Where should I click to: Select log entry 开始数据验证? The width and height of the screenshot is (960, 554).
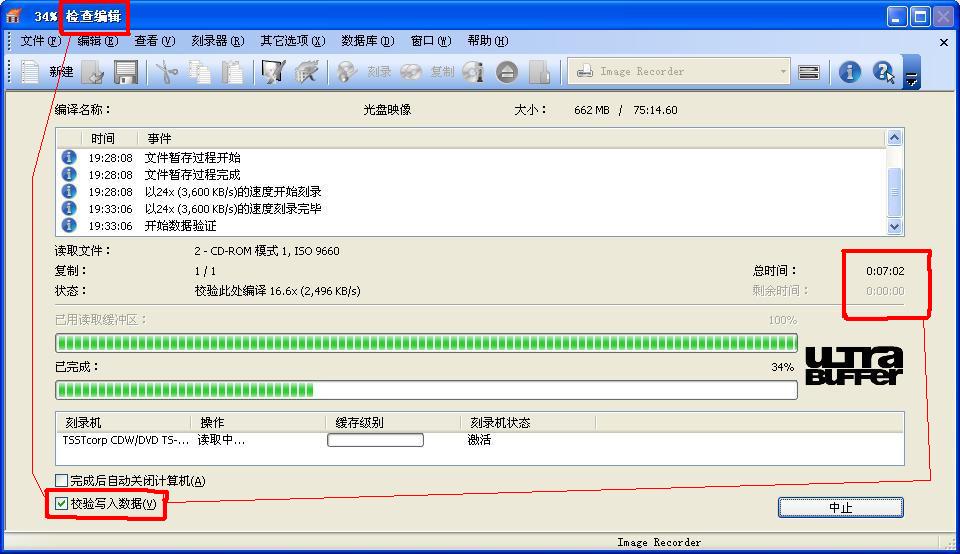tap(181, 226)
